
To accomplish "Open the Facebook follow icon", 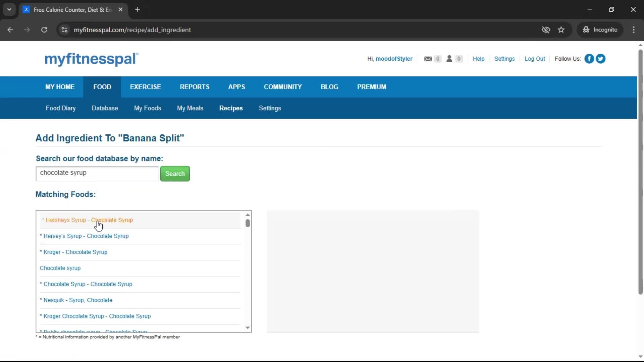I will pos(589,59).
